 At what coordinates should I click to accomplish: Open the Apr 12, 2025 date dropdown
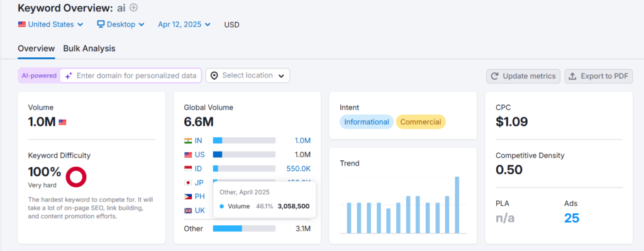pyautogui.click(x=184, y=25)
